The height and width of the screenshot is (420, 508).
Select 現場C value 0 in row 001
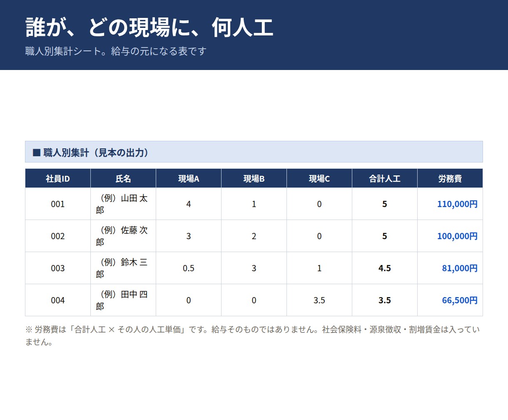pyautogui.click(x=319, y=204)
